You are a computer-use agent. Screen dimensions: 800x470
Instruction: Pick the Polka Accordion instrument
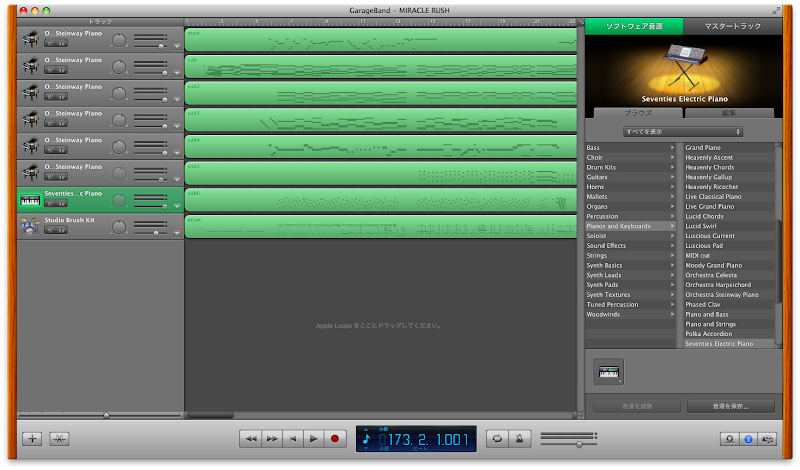point(729,334)
